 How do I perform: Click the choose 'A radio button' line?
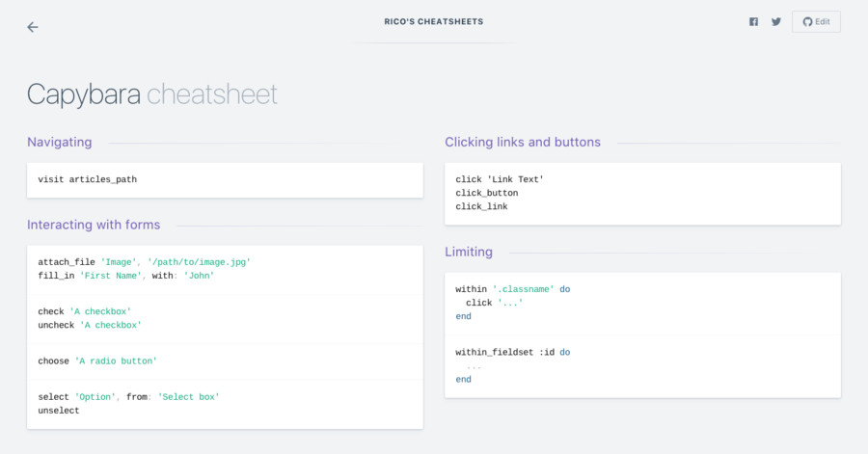click(97, 361)
